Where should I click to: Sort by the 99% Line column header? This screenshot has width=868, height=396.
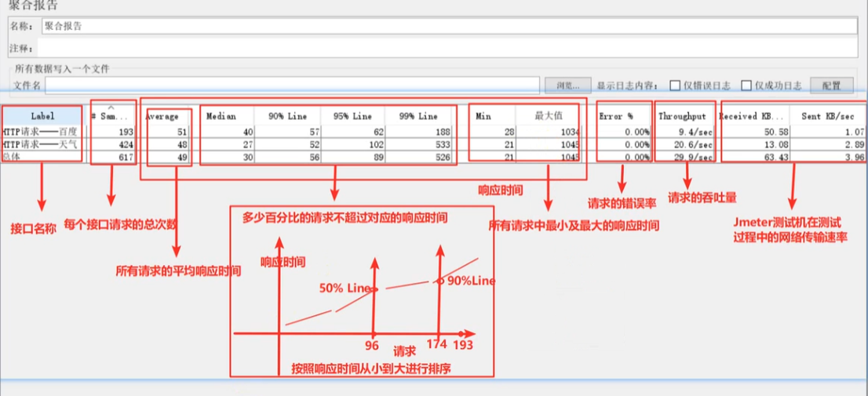[x=418, y=117]
